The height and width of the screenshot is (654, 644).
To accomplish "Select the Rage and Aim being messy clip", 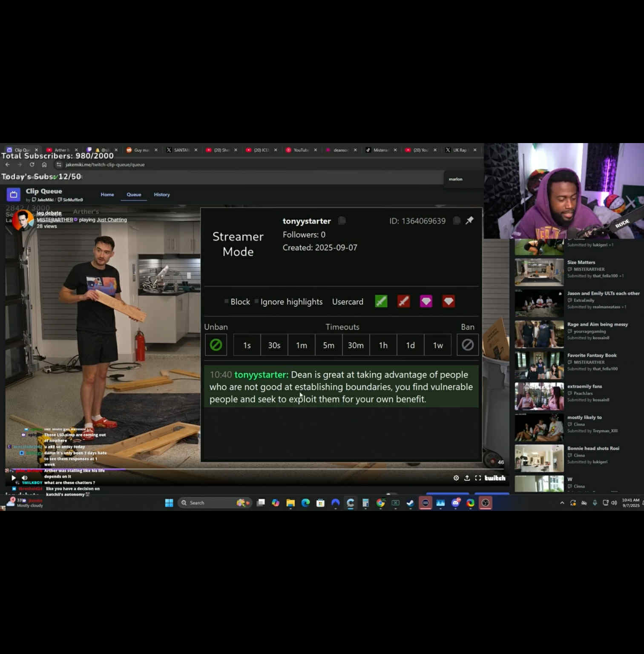I will coord(539,334).
